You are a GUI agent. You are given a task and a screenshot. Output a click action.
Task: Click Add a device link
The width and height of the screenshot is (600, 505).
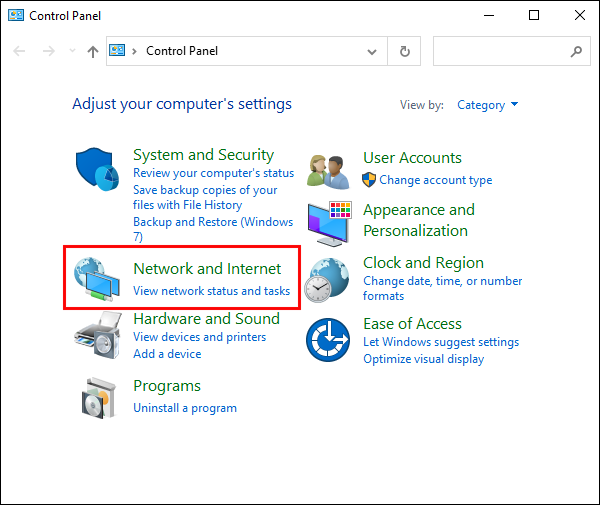pyautogui.click(x=167, y=354)
